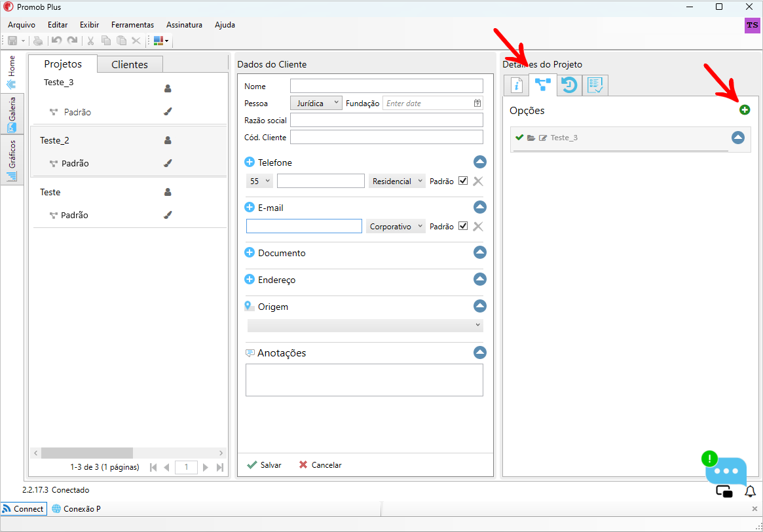
Task: Open the Editar menu
Action: point(58,25)
